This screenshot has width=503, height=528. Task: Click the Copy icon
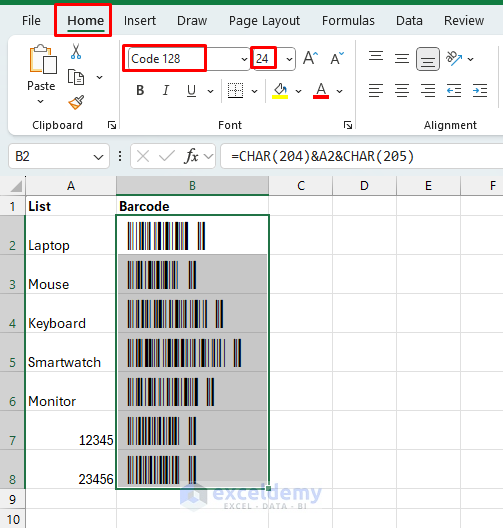[76, 77]
